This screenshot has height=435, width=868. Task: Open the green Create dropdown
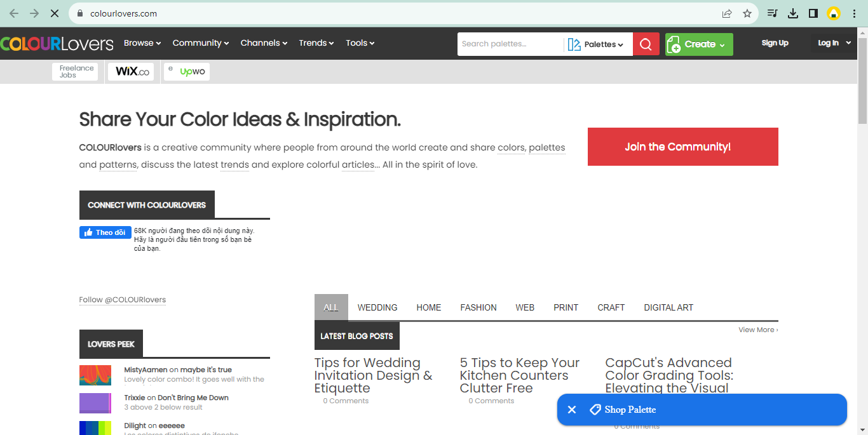(x=699, y=44)
